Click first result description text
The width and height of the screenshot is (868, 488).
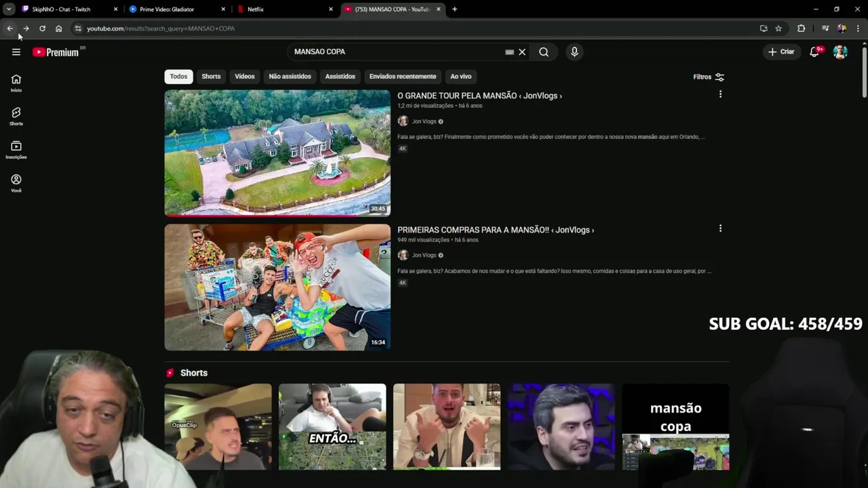(551, 137)
